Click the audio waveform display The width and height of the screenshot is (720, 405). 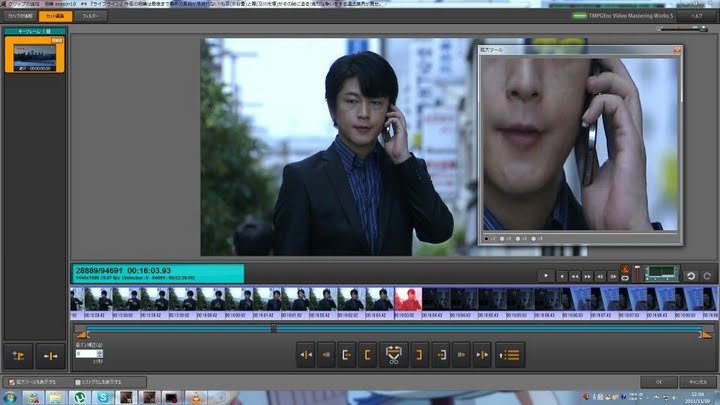[x=661, y=274]
